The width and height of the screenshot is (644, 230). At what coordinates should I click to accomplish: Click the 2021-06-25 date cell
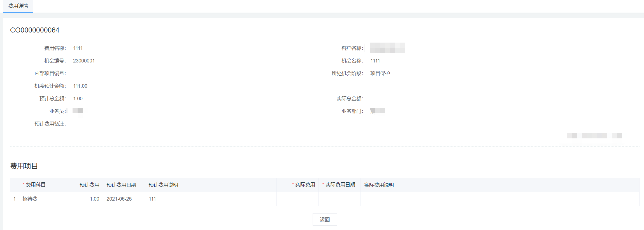(119, 199)
